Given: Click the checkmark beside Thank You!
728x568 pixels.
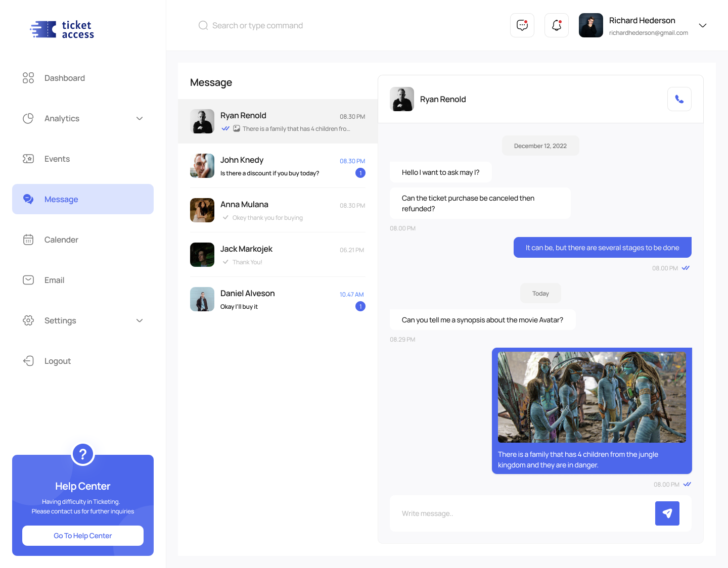Looking at the screenshot, I should (225, 262).
